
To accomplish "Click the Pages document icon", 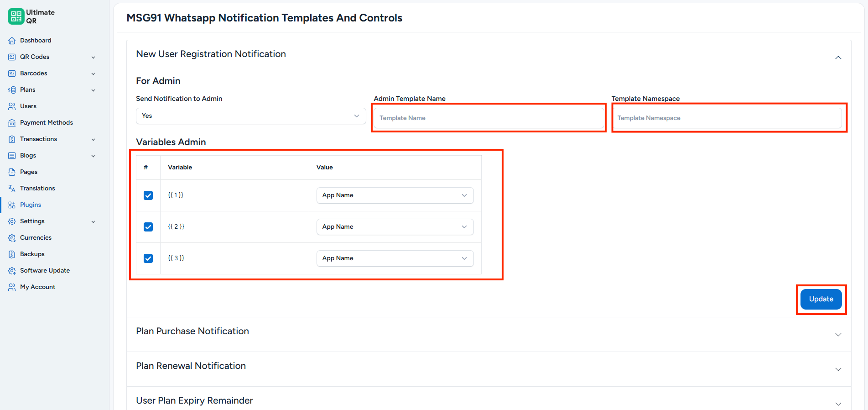I will (12, 172).
